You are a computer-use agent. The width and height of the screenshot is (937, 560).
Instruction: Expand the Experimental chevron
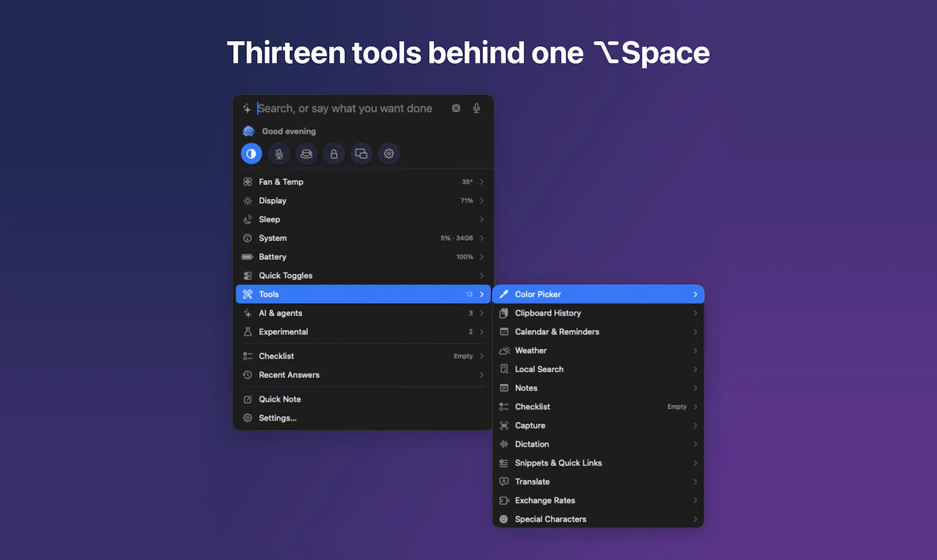click(482, 332)
